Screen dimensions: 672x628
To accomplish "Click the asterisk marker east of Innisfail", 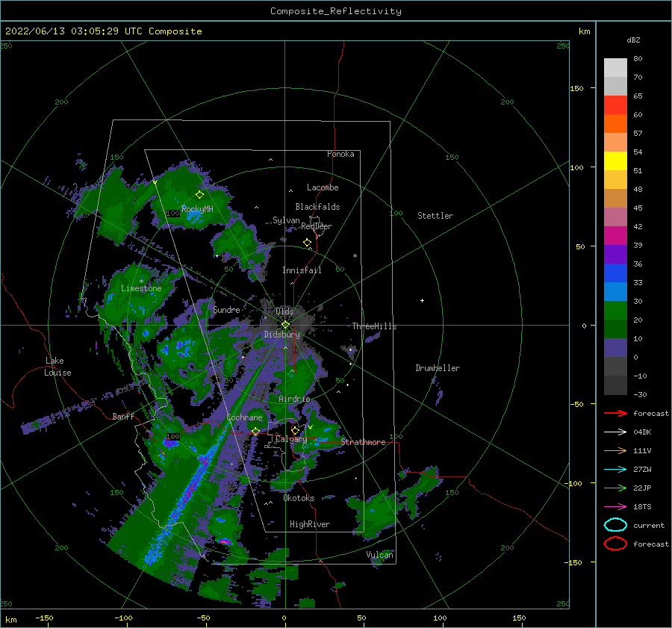I will point(355,256).
